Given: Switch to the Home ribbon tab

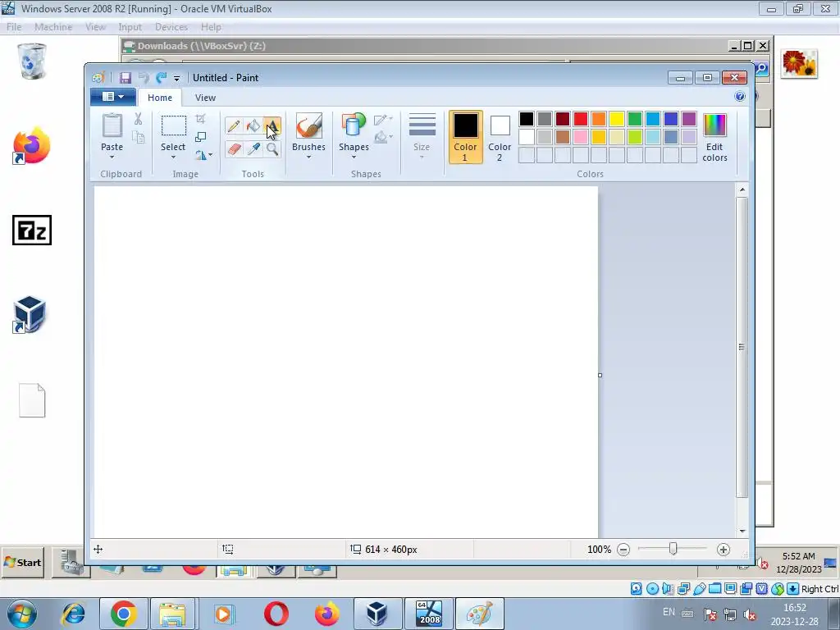Looking at the screenshot, I should tap(160, 98).
